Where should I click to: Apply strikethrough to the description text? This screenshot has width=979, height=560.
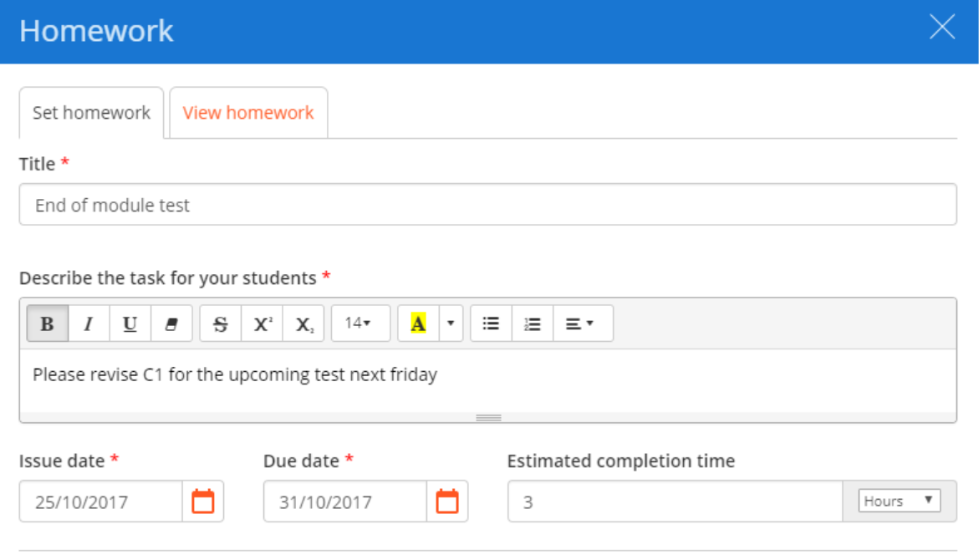(x=220, y=323)
